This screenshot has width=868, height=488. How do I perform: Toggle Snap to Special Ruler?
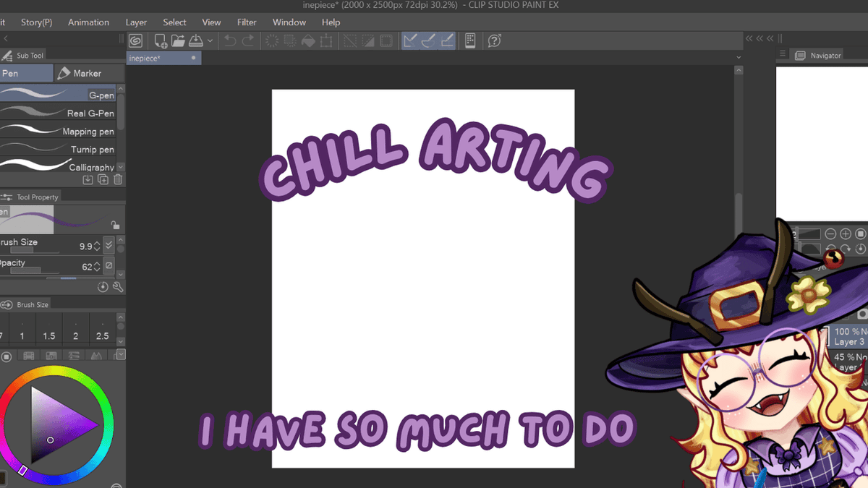click(429, 41)
